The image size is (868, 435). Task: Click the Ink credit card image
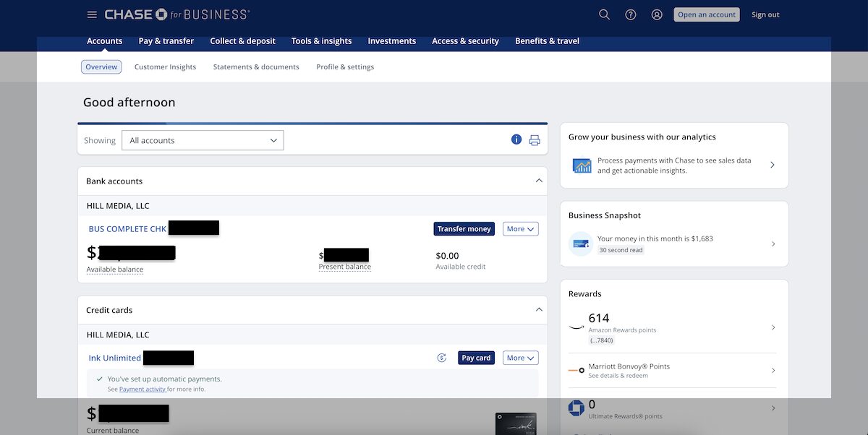[516, 423]
